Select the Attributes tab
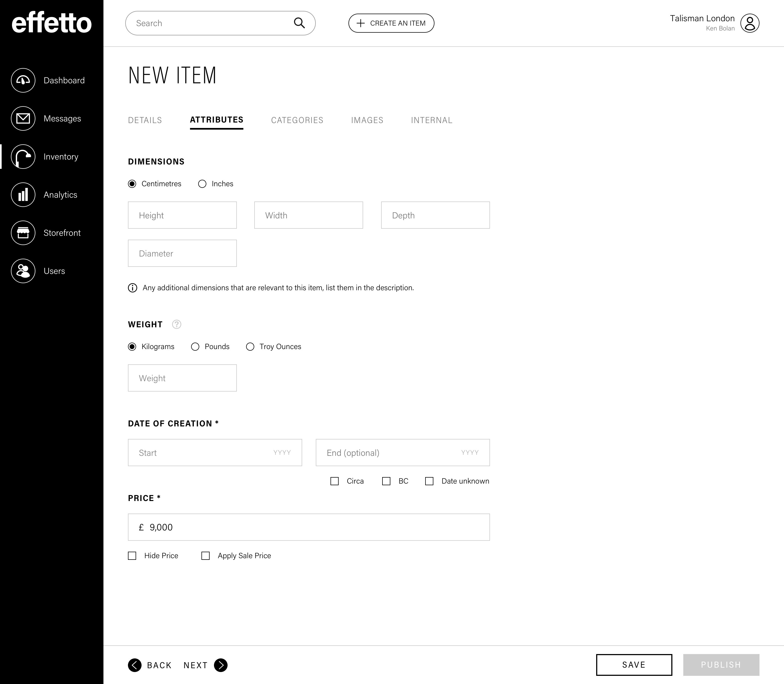This screenshot has width=784, height=684. [x=217, y=120]
